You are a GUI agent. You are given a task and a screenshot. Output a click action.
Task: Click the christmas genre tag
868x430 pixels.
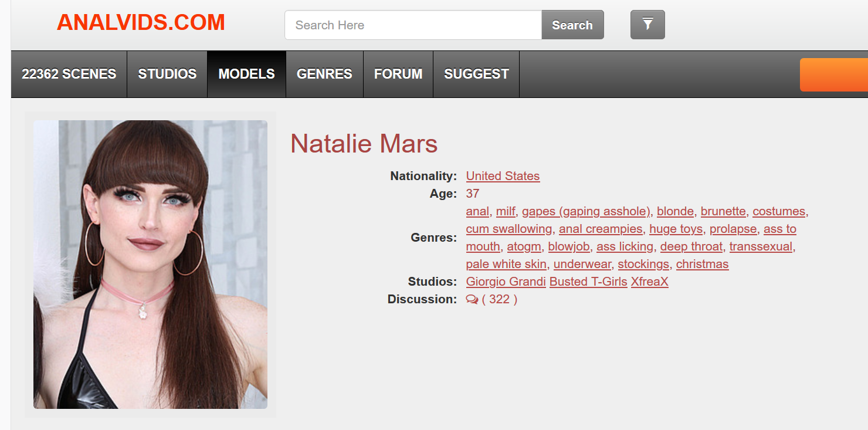(x=702, y=264)
